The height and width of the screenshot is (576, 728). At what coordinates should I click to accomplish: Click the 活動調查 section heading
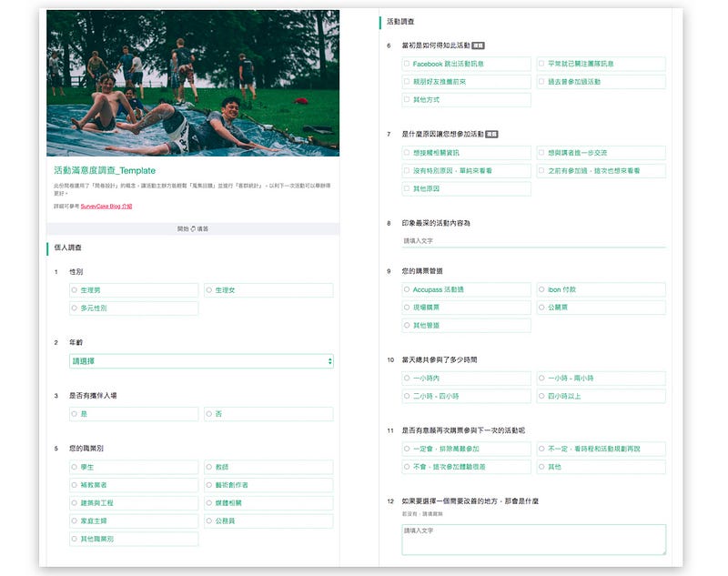[x=400, y=22]
